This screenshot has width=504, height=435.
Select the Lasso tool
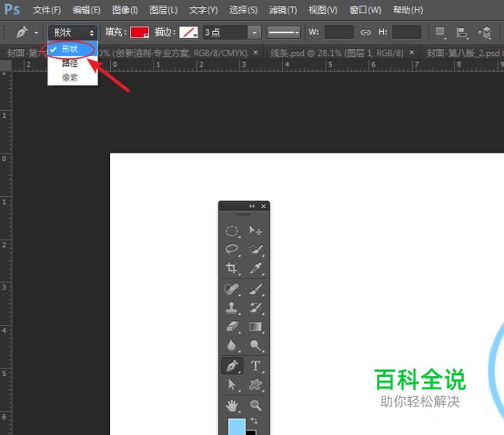[x=232, y=250]
